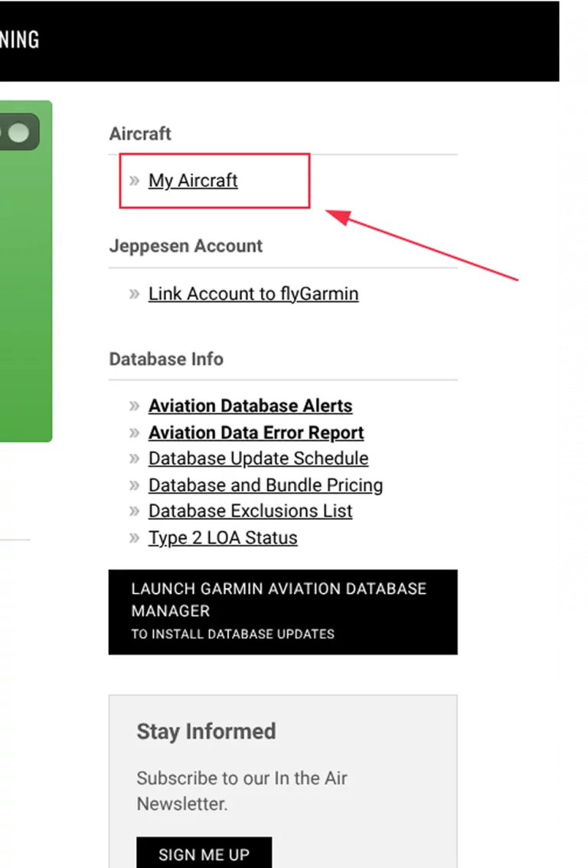Select the Stay Informed heading
This screenshot has width=588, height=868.
pos(206,731)
